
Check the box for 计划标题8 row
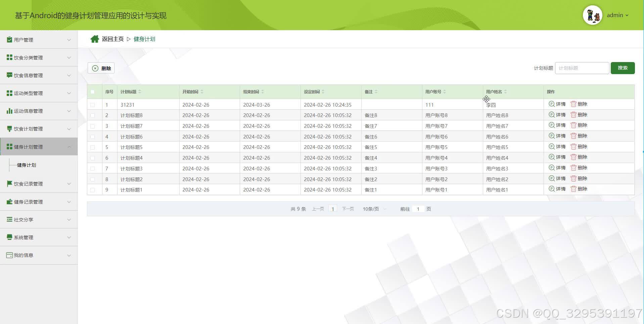pyautogui.click(x=93, y=115)
